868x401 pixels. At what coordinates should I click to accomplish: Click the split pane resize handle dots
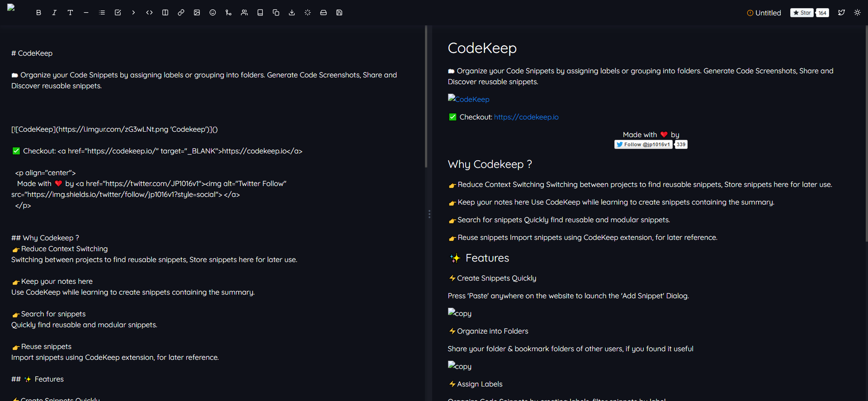pyautogui.click(x=429, y=214)
